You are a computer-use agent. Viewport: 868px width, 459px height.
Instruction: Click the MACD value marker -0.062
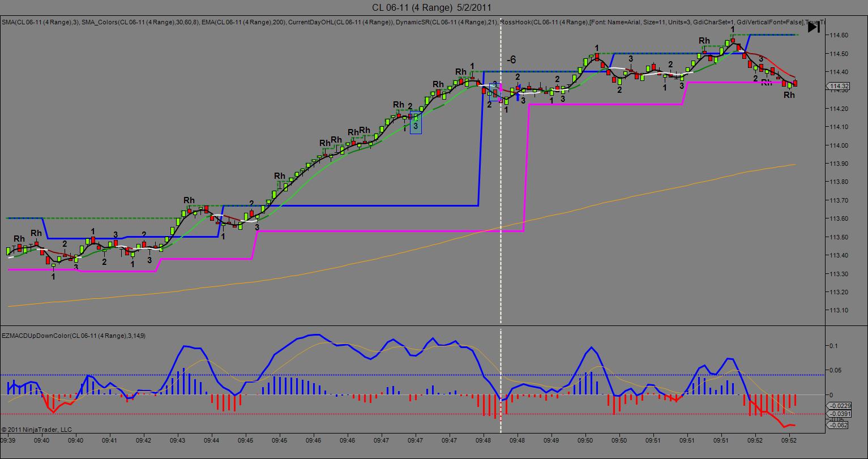(x=838, y=425)
